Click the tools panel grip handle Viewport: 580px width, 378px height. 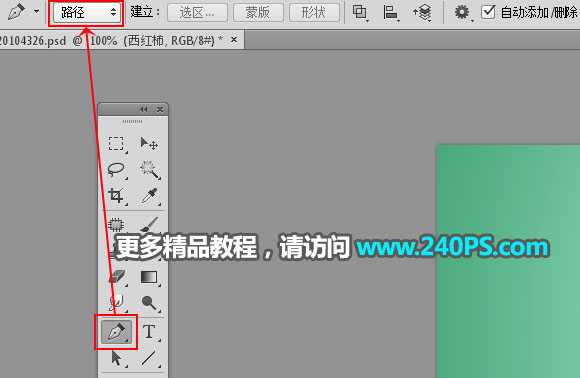[x=132, y=121]
